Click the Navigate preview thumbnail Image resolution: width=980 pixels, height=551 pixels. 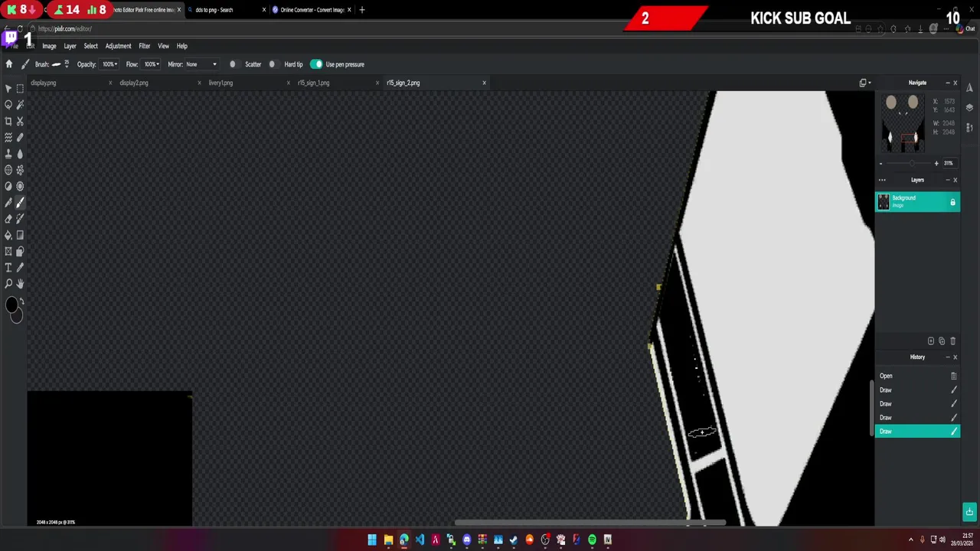(x=903, y=123)
